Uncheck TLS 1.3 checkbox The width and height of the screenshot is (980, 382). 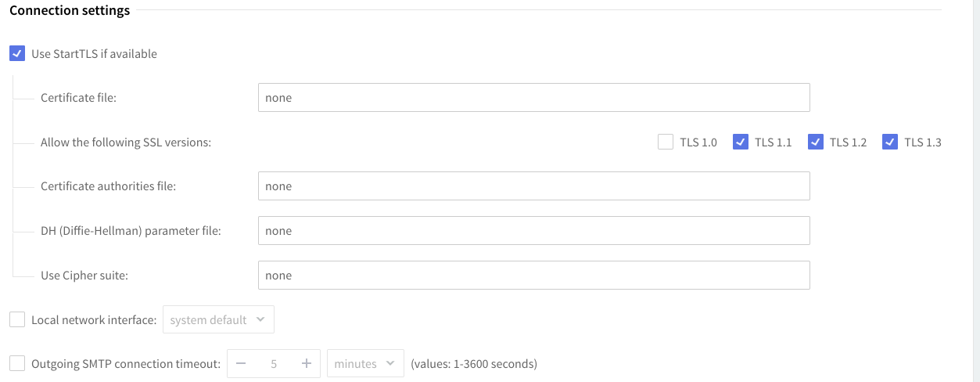tap(890, 142)
